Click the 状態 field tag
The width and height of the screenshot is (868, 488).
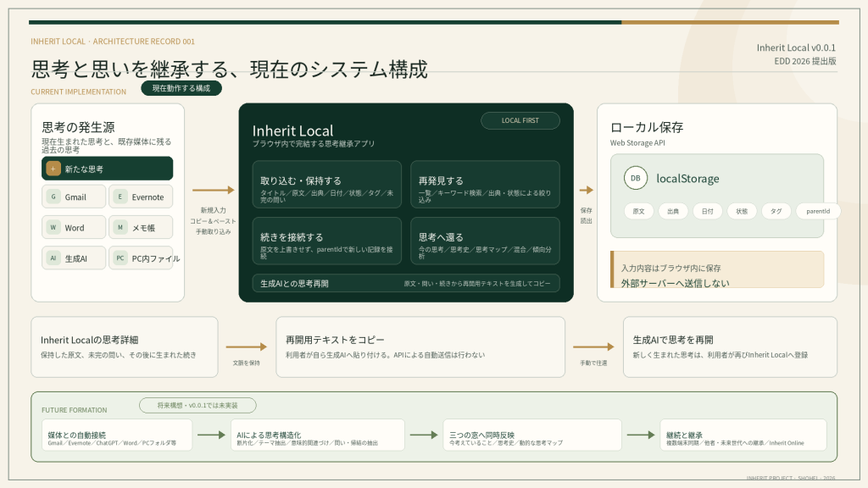point(742,211)
